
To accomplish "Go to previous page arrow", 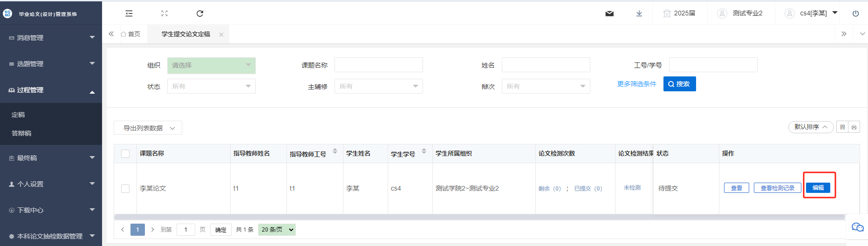I will (123, 229).
